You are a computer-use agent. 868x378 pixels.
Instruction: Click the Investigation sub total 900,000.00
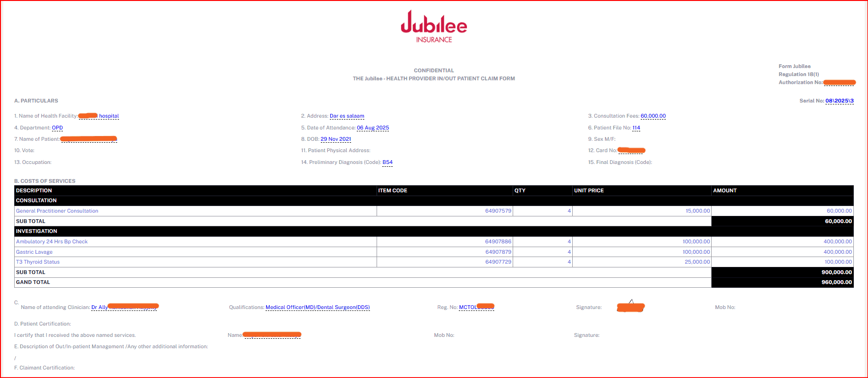point(836,273)
